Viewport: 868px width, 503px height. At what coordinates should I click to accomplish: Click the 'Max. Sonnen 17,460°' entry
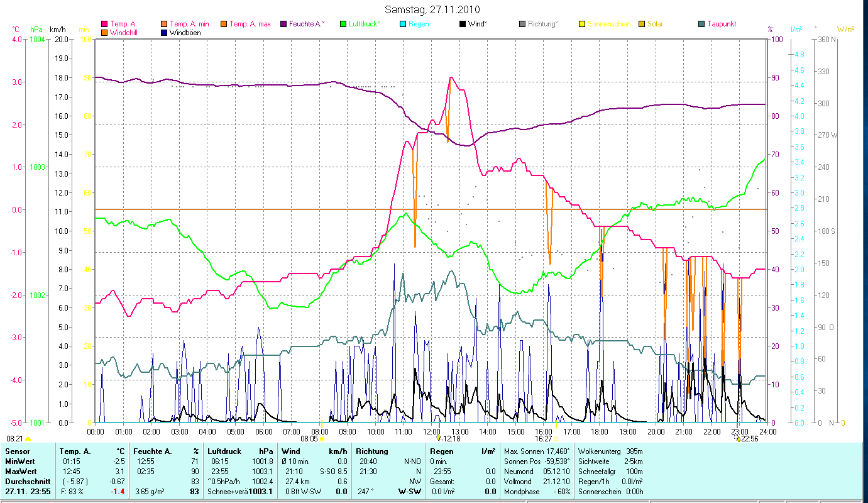[x=537, y=451]
